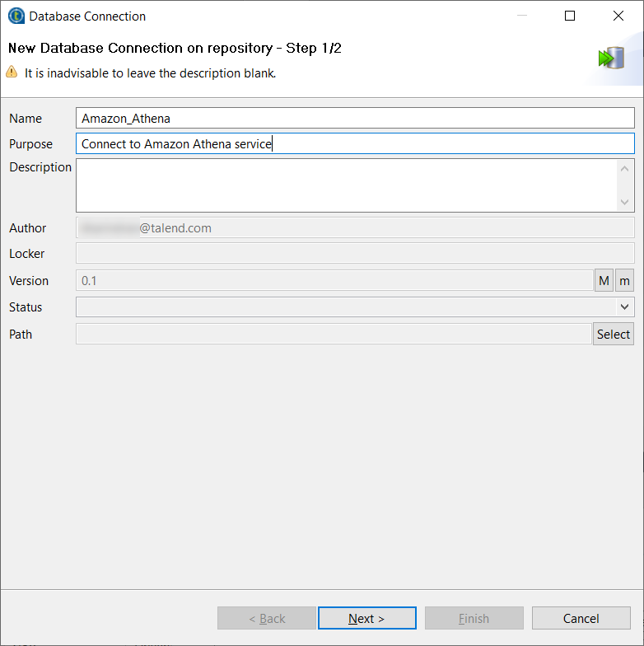
Task: Click the Author email field
Action: point(355,228)
